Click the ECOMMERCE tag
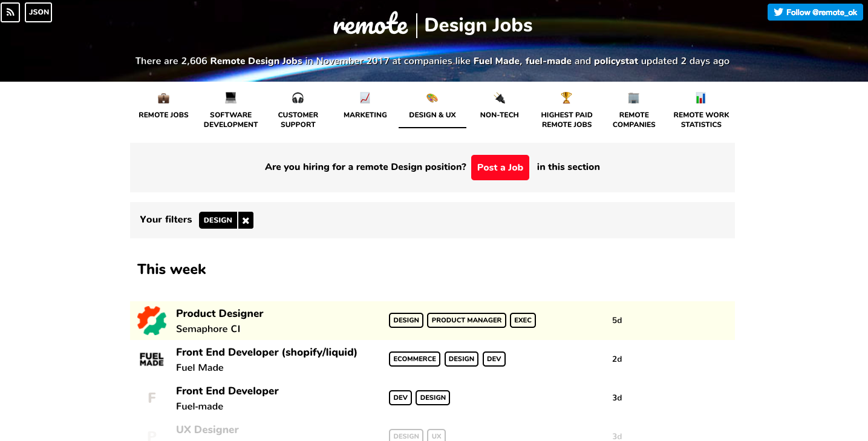This screenshot has height=441, width=868. pyautogui.click(x=414, y=359)
